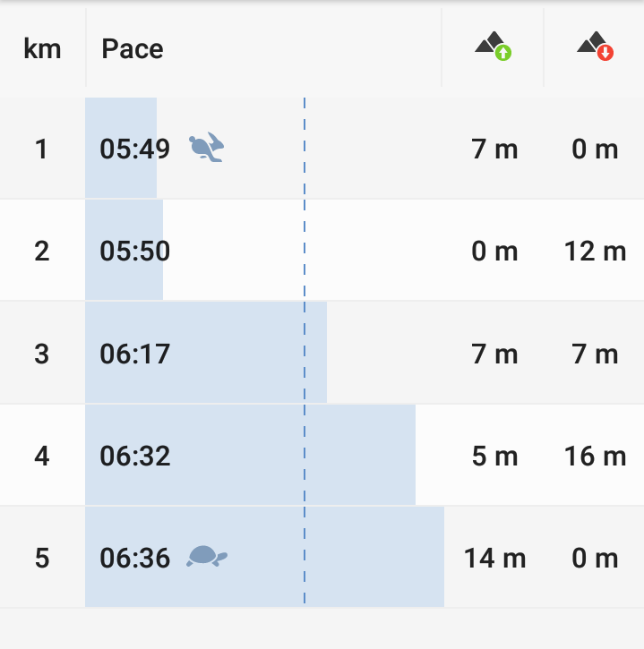Select the Pace column header

coord(133,48)
